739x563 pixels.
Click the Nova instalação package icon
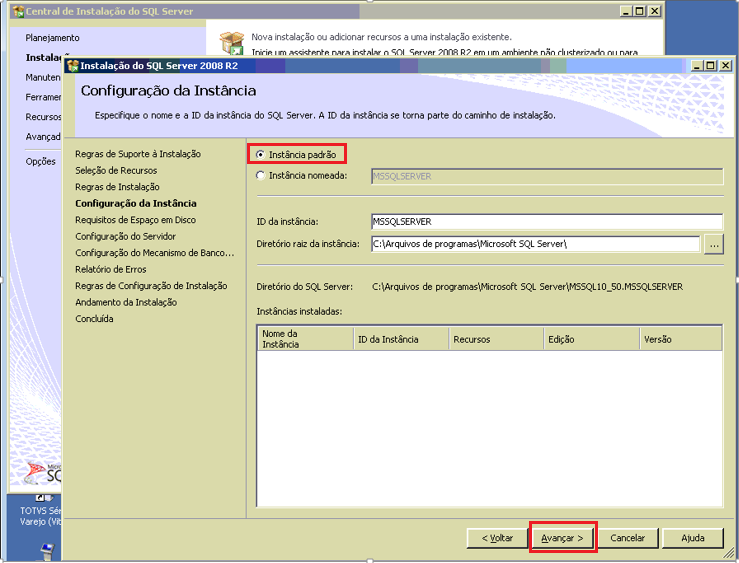(232, 42)
